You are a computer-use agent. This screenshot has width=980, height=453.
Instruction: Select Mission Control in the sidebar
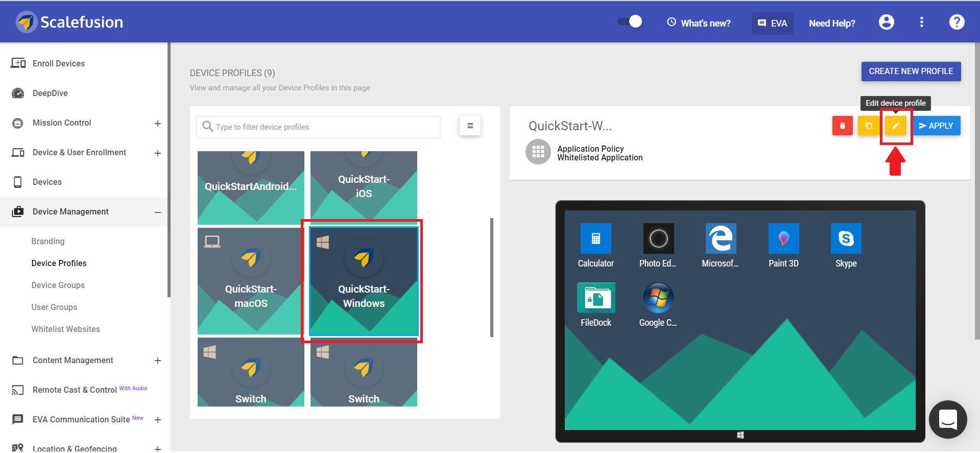(62, 123)
